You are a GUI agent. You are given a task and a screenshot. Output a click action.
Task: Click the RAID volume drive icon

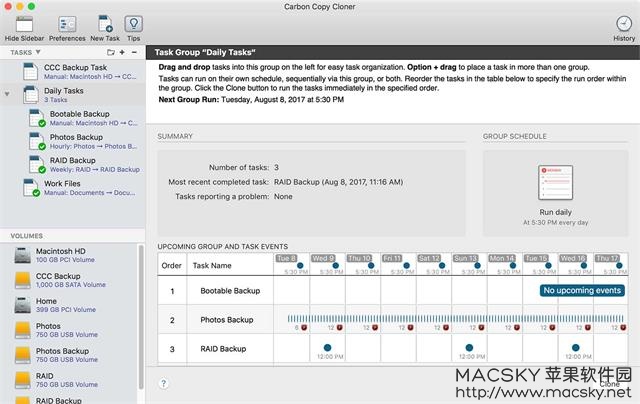pyautogui.click(x=22, y=380)
